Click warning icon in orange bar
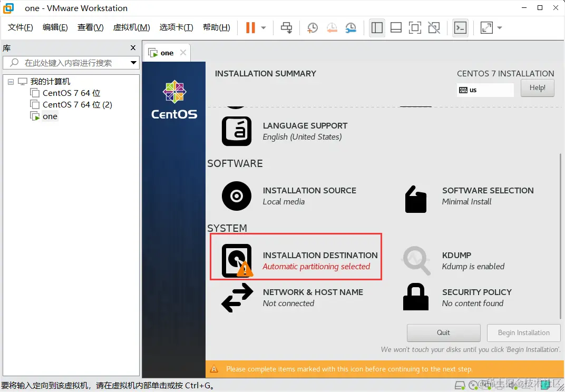The height and width of the screenshot is (392, 565). (x=214, y=369)
